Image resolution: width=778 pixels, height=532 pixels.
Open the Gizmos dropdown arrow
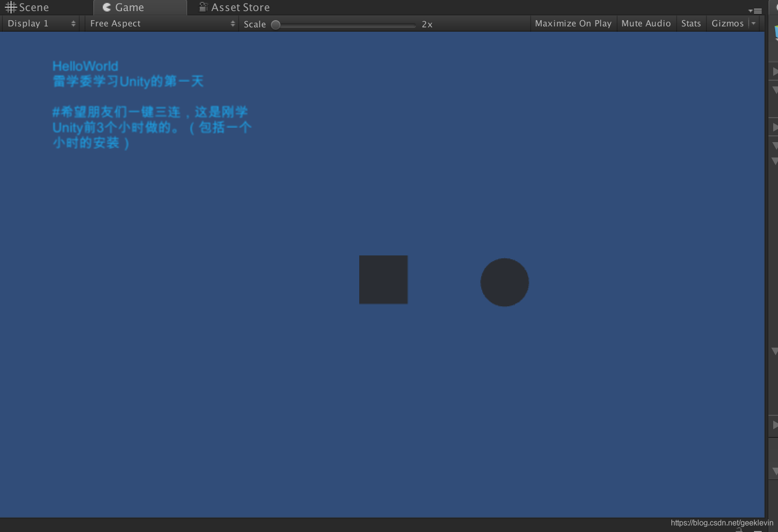coord(754,24)
